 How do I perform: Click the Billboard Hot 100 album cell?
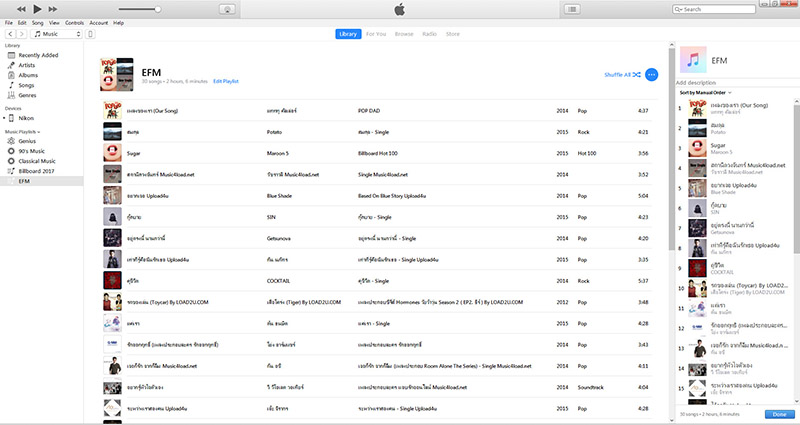coord(378,153)
